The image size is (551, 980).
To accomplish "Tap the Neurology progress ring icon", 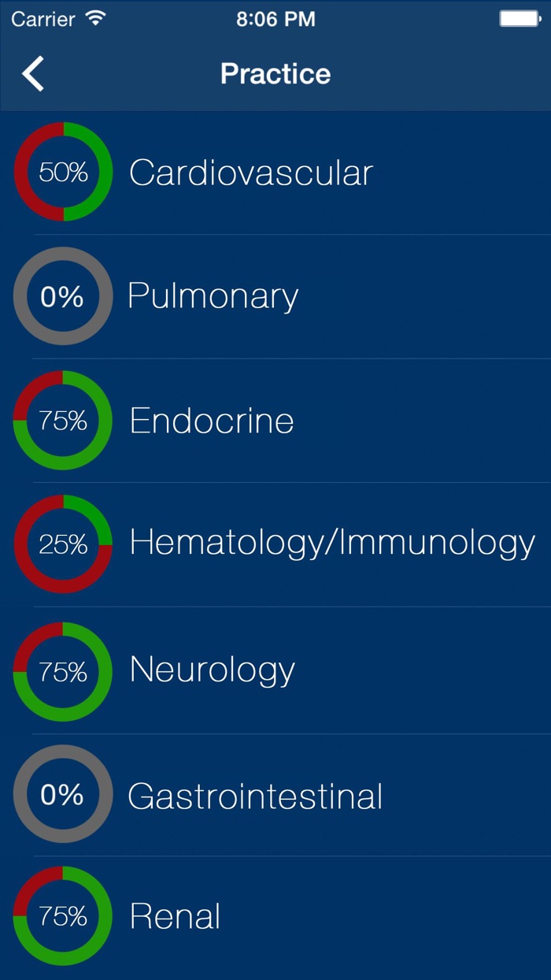I will click(x=63, y=669).
